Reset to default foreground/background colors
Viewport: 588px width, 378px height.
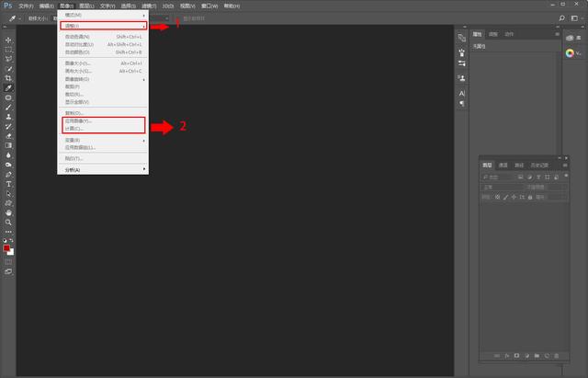pyautogui.click(x=5, y=241)
